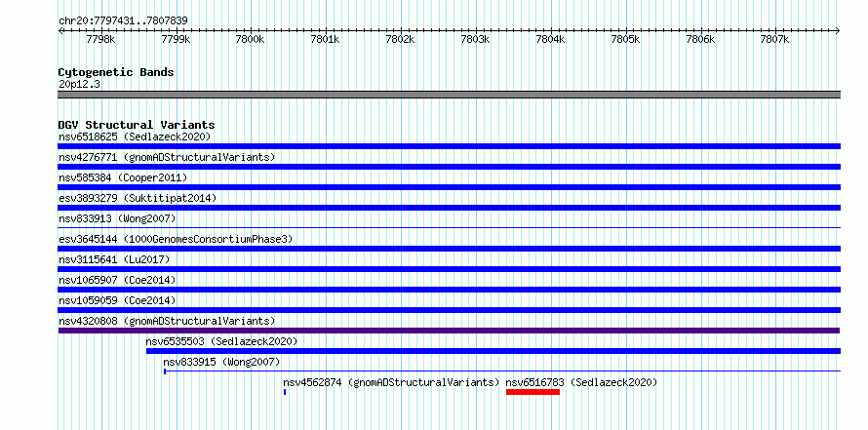
Task: Click the small blue marker of nsv4562874
Action: click(285, 392)
